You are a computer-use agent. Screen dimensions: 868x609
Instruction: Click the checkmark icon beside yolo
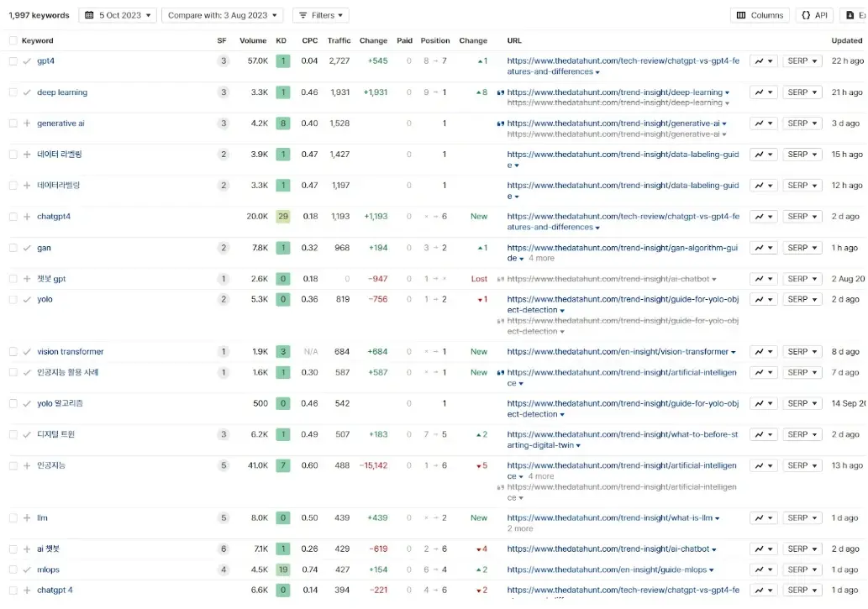[x=27, y=300]
